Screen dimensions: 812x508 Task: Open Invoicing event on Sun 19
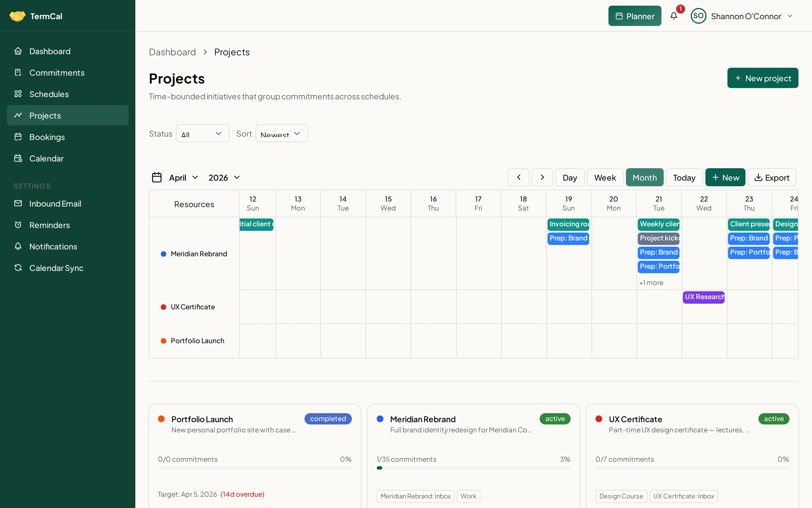click(x=568, y=224)
